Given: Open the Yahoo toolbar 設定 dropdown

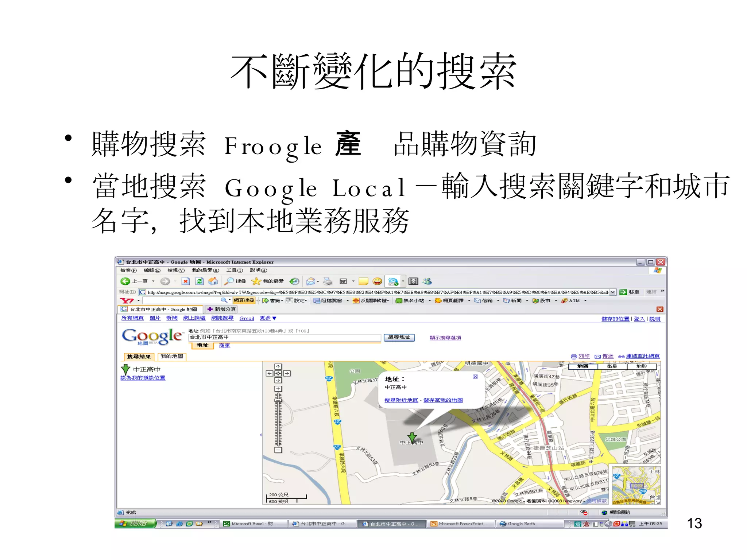Looking at the screenshot, I should click(x=297, y=300).
